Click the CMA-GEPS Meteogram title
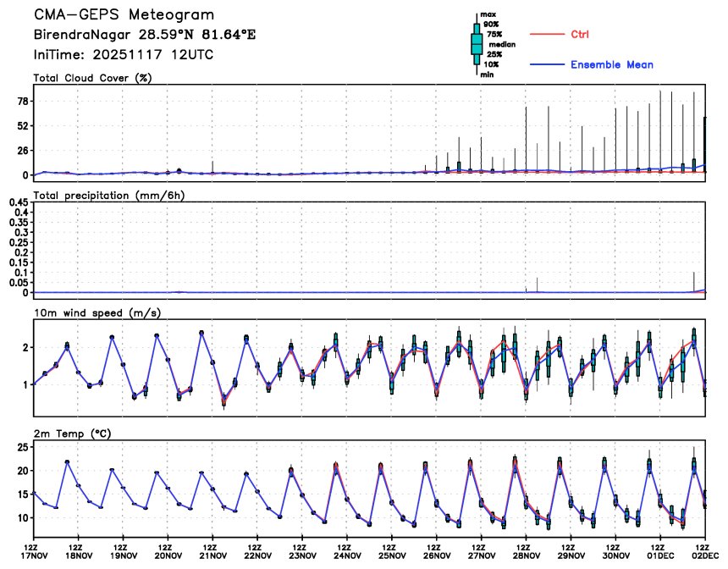Viewport: 728px width, 569px height. point(124,15)
